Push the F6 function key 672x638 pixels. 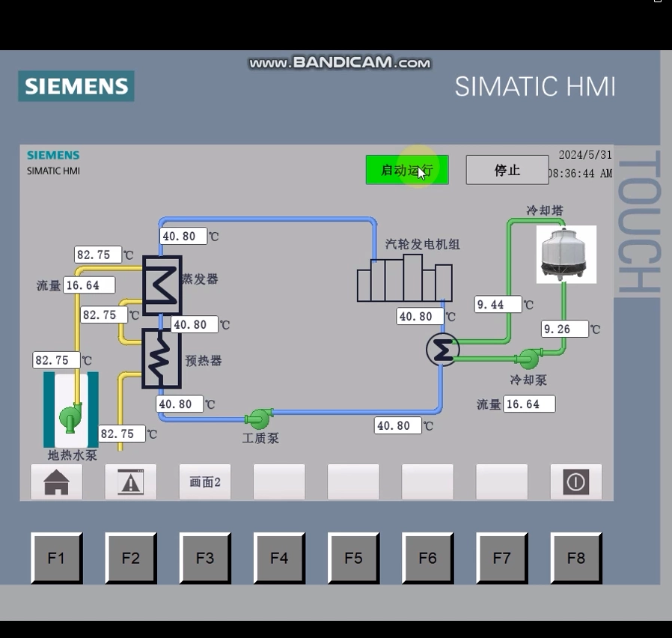[x=428, y=559]
